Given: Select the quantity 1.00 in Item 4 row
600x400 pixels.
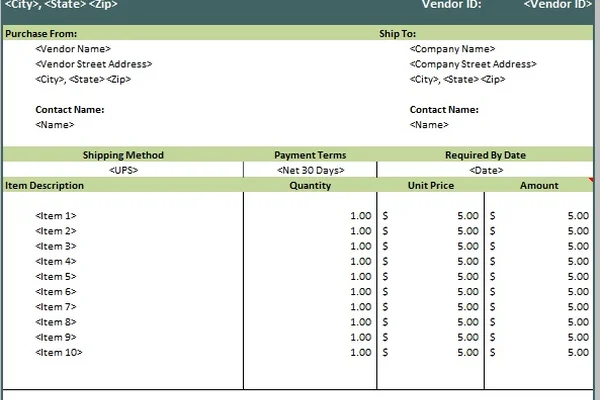Looking at the screenshot, I should tap(361, 261).
